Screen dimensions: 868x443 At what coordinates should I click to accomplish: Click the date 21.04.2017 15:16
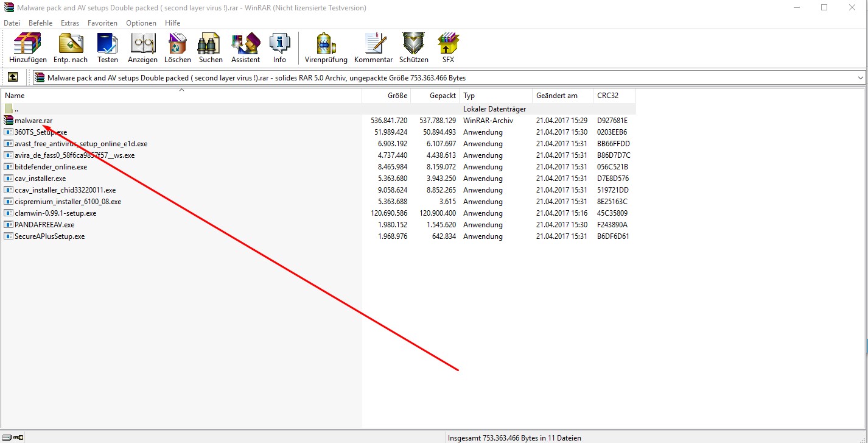[x=562, y=213]
